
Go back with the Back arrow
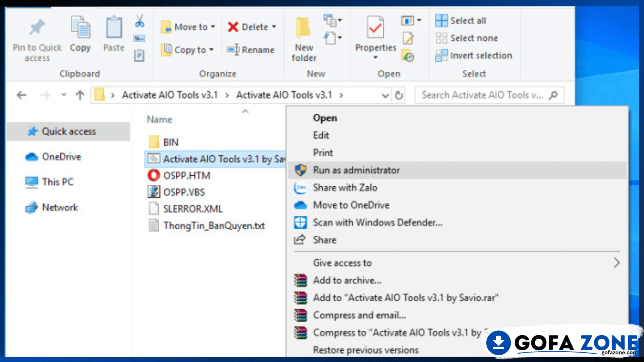21,96
